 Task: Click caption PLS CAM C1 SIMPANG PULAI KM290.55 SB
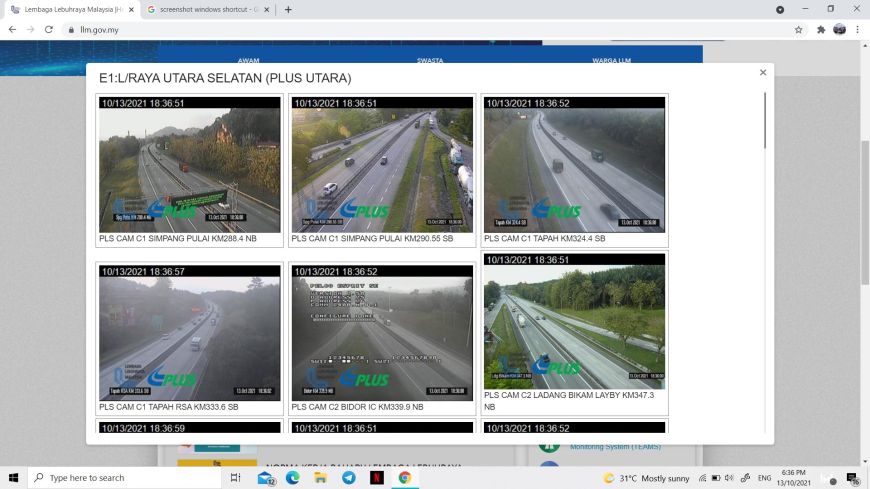(x=372, y=239)
